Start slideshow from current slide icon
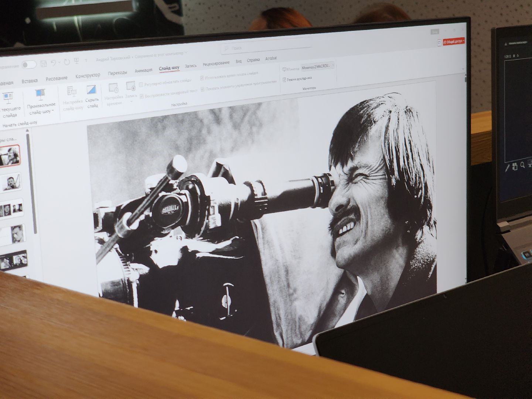532x399 pixels. pyautogui.click(x=8, y=98)
